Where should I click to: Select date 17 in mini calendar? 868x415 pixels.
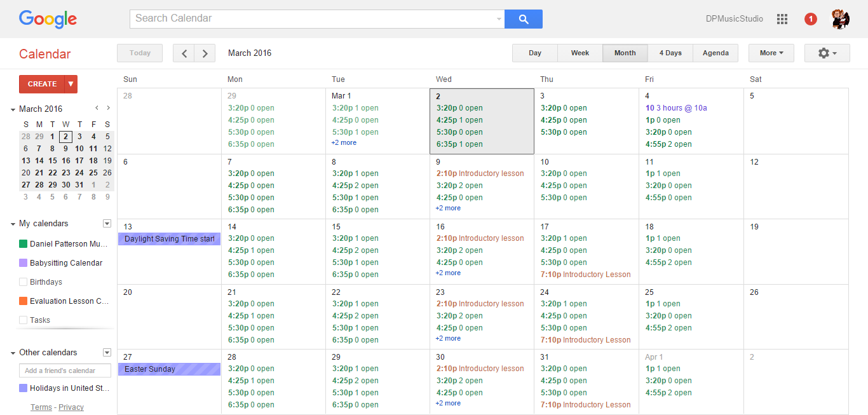click(79, 161)
